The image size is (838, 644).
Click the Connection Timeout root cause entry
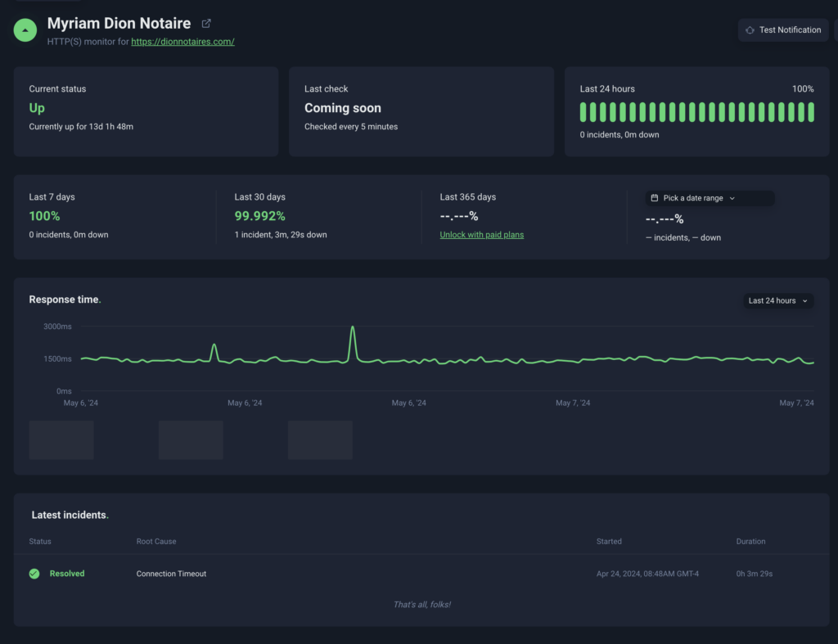(171, 574)
